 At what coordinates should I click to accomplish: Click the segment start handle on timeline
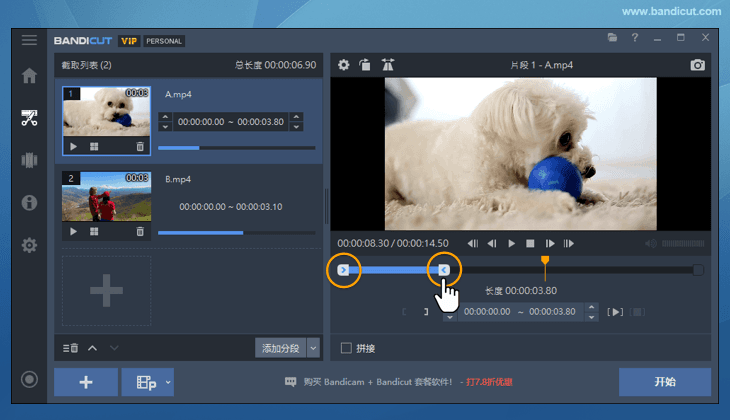343,270
